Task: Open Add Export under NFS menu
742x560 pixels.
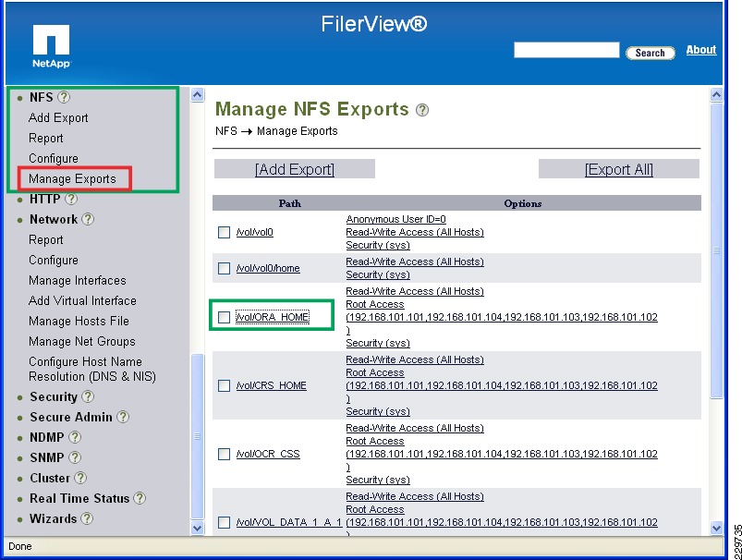Action: tap(58, 117)
